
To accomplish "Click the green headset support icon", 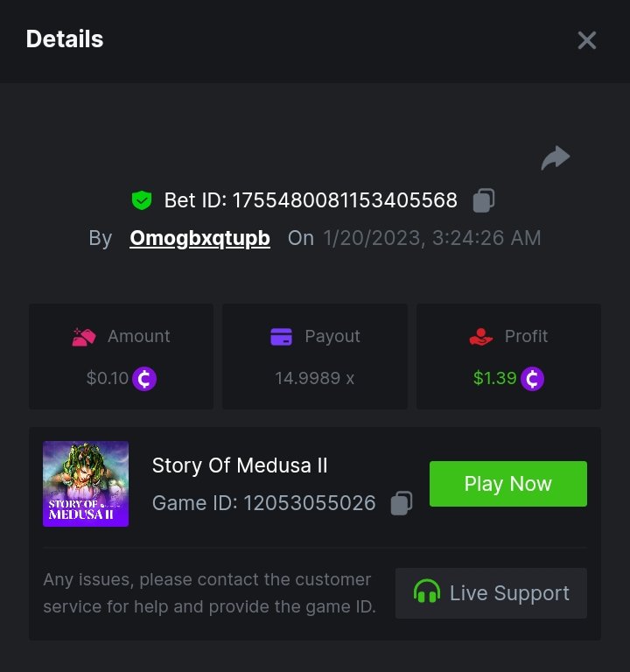I will point(427,593).
